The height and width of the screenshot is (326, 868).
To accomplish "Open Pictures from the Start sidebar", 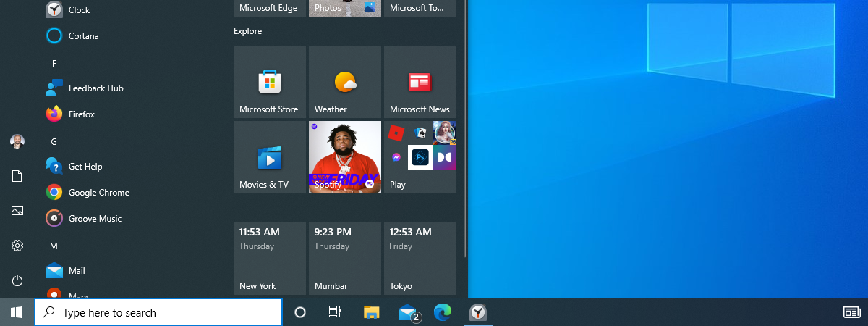I will coord(17,211).
